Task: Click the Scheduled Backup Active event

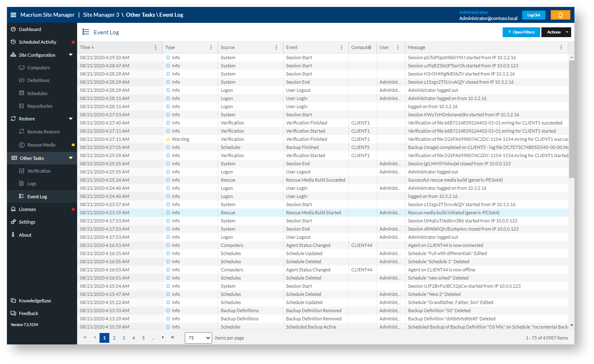Action: [x=311, y=327]
